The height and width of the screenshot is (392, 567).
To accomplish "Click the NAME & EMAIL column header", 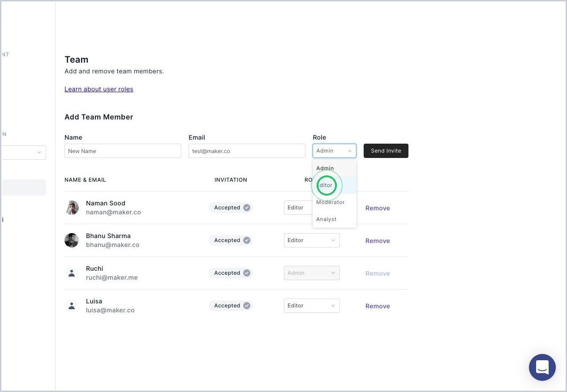I will pos(85,180).
